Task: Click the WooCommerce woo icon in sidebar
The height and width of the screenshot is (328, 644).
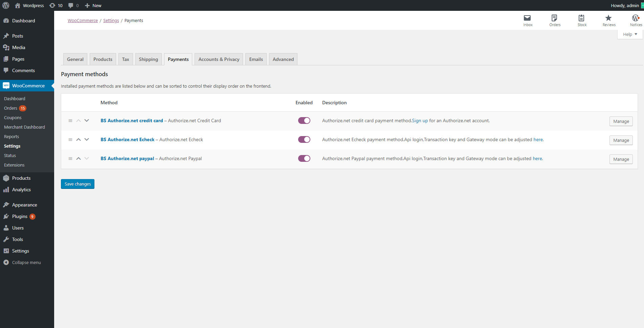Action: point(6,86)
